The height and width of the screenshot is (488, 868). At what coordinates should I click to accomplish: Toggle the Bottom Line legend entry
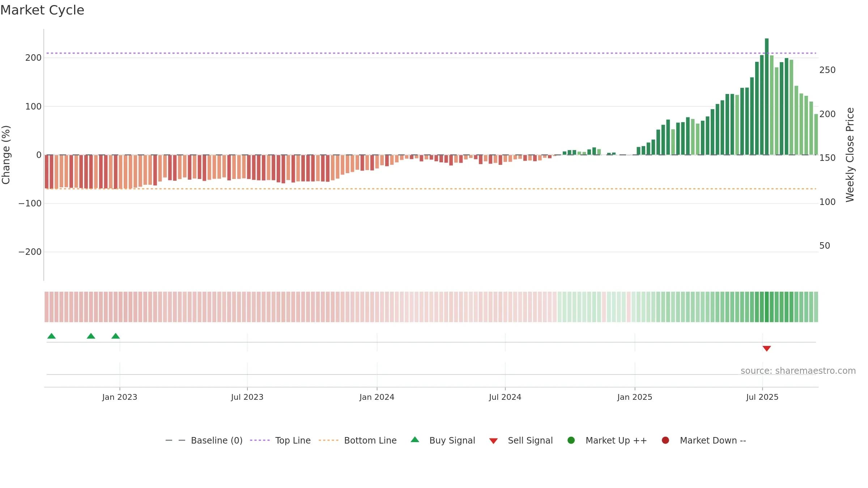point(358,440)
